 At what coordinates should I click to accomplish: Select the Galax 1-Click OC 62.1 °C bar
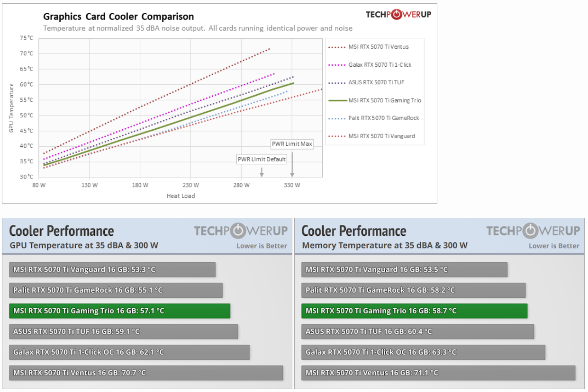129,352
